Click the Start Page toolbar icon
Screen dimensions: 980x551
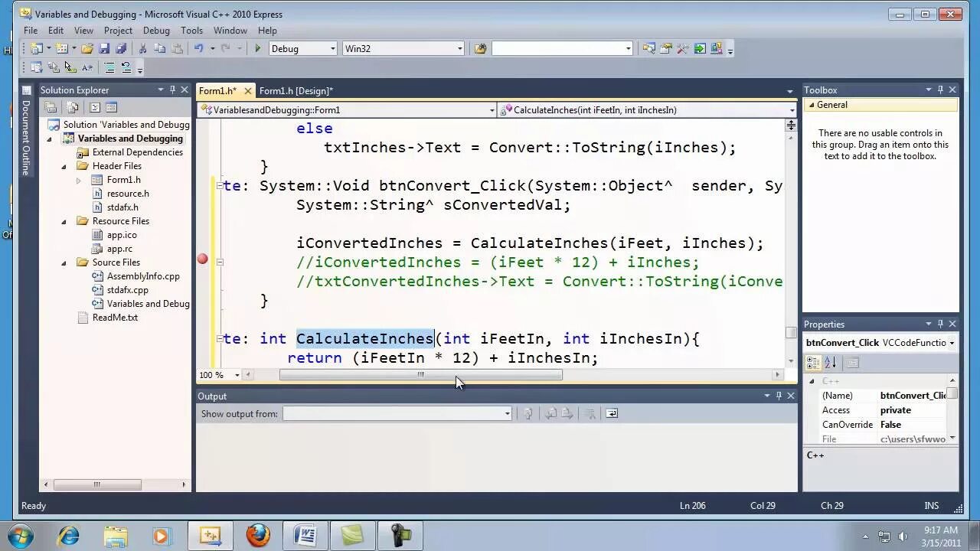pos(700,48)
